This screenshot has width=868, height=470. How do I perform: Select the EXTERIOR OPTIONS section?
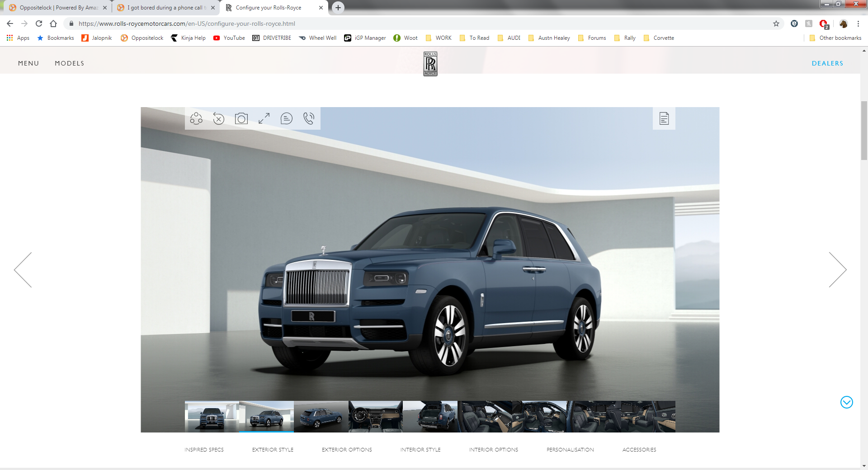[347, 450]
